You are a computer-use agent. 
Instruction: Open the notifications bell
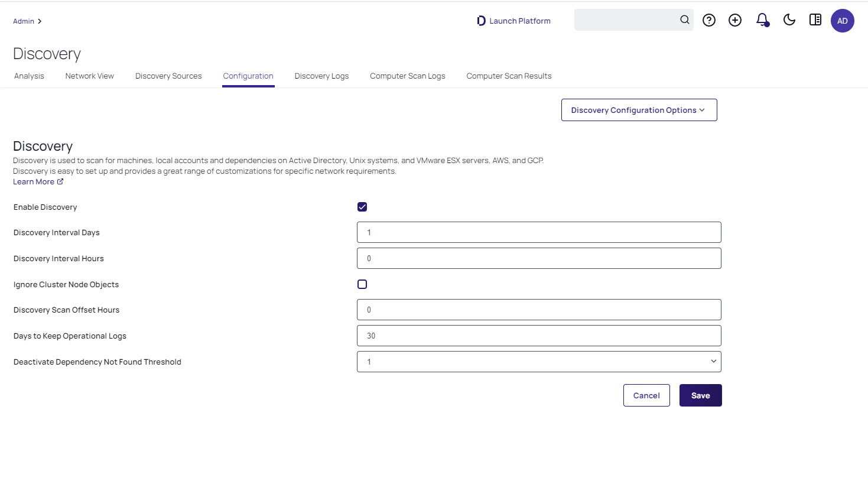pos(762,20)
